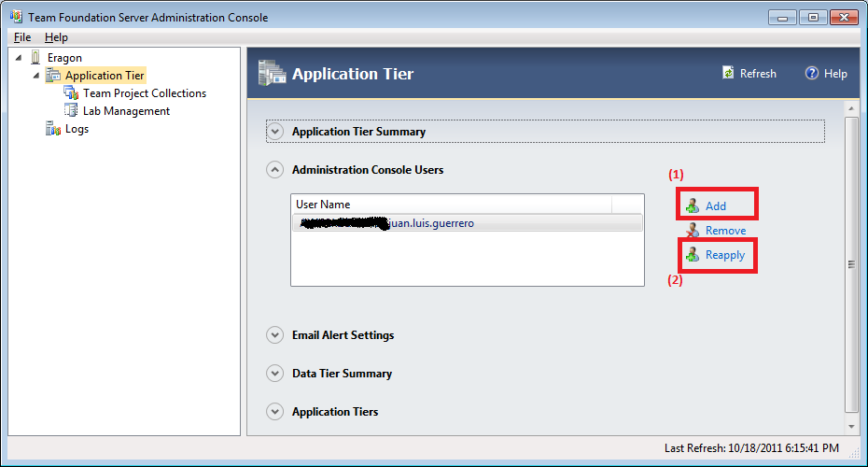868x467 pixels.
Task: Click the Remove user icon
Action: (692, 230)
